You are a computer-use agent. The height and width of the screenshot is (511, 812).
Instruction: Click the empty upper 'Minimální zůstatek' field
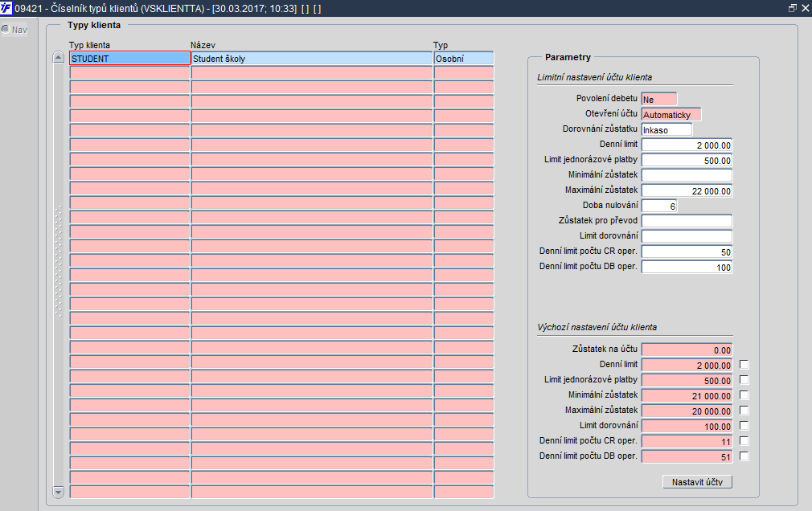[687, 175]
